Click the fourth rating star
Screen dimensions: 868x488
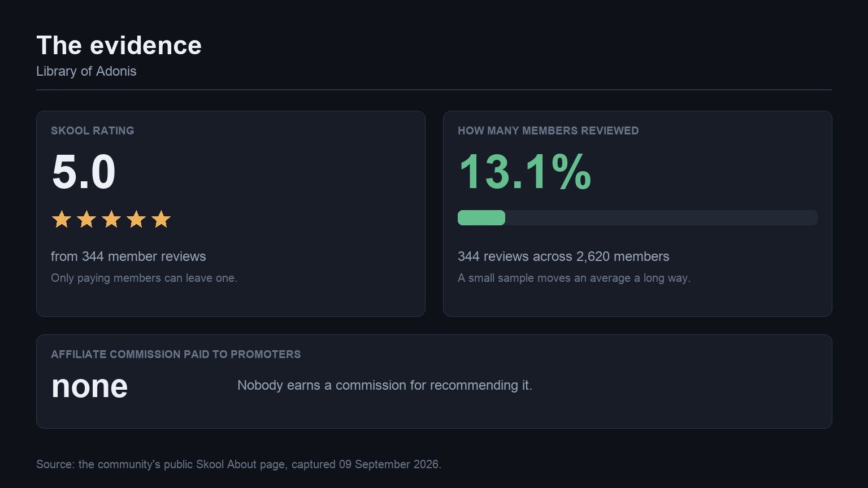tap(136, 219)
